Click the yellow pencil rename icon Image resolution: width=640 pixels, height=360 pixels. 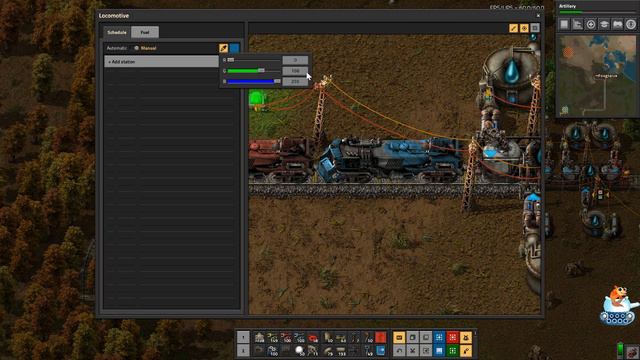click(513, 28)
